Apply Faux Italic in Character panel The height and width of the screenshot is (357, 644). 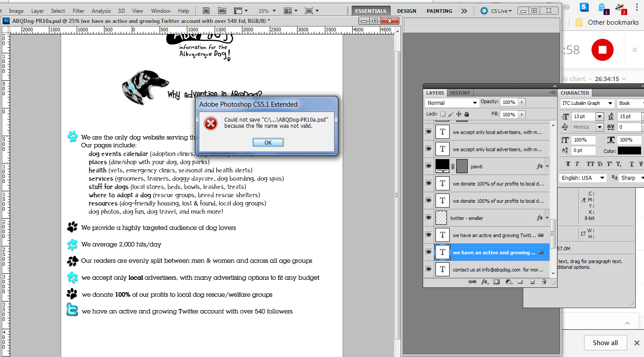pos(577,164)
